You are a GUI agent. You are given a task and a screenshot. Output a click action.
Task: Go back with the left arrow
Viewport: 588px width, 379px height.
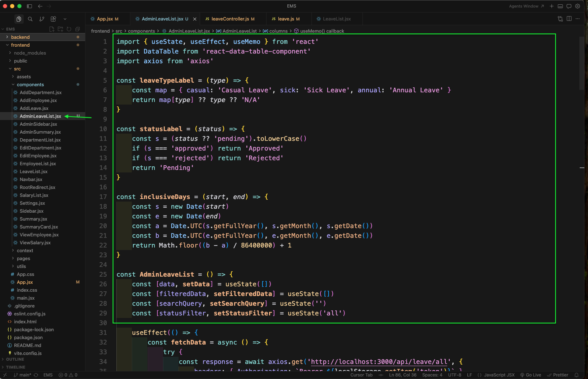click(40, 6)
